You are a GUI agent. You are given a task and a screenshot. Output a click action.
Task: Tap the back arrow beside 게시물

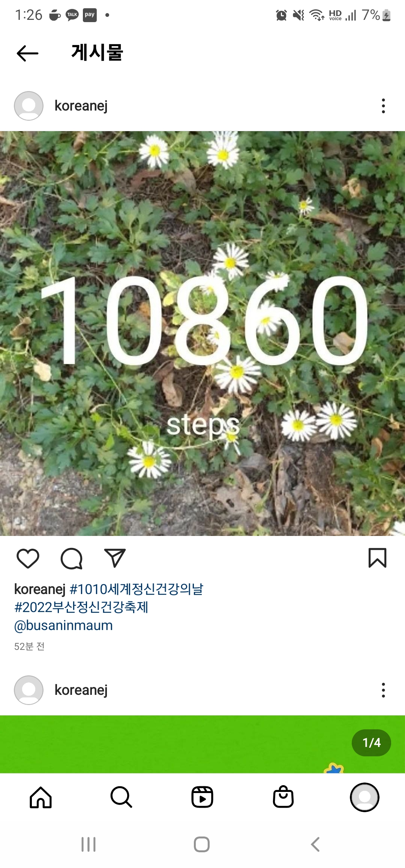(x=27, y=53)
